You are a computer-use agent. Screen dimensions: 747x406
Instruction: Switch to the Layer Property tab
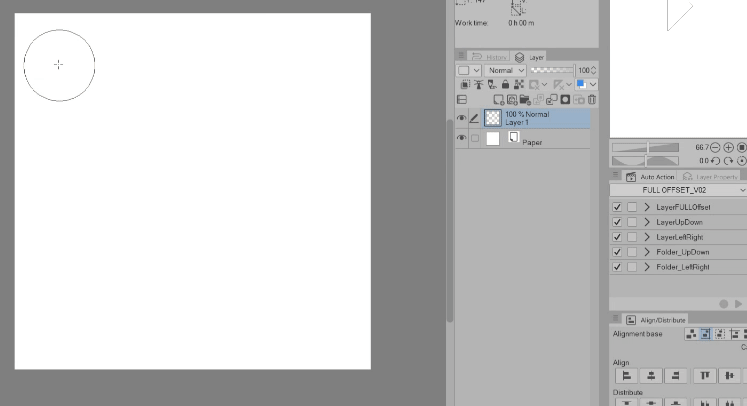point(710,177)
